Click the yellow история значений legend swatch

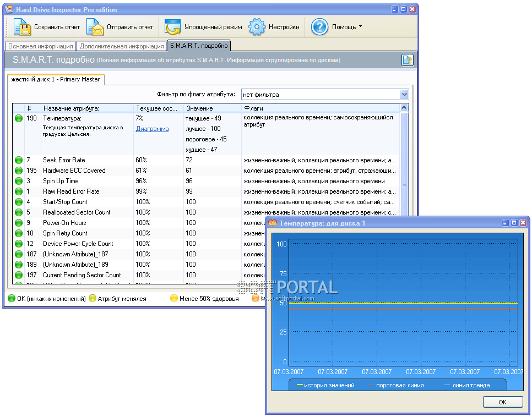pyautogui.click(x=300, y=385)
